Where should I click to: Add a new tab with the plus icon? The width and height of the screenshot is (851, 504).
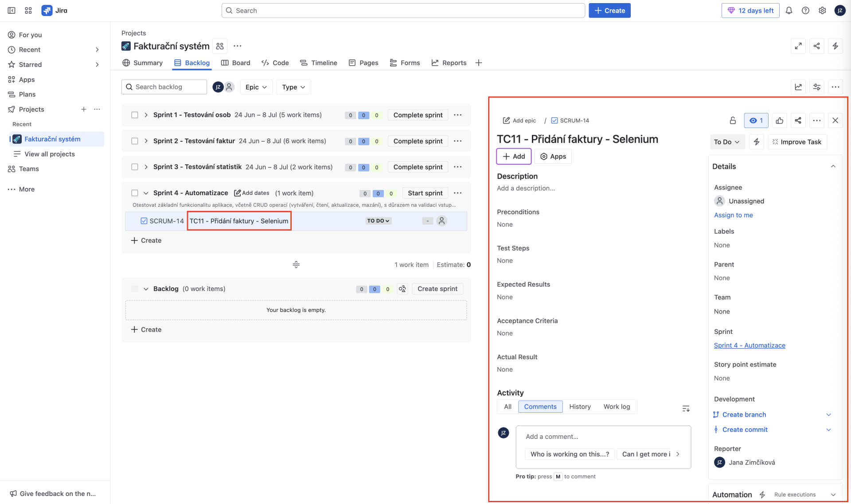(479, 63)
